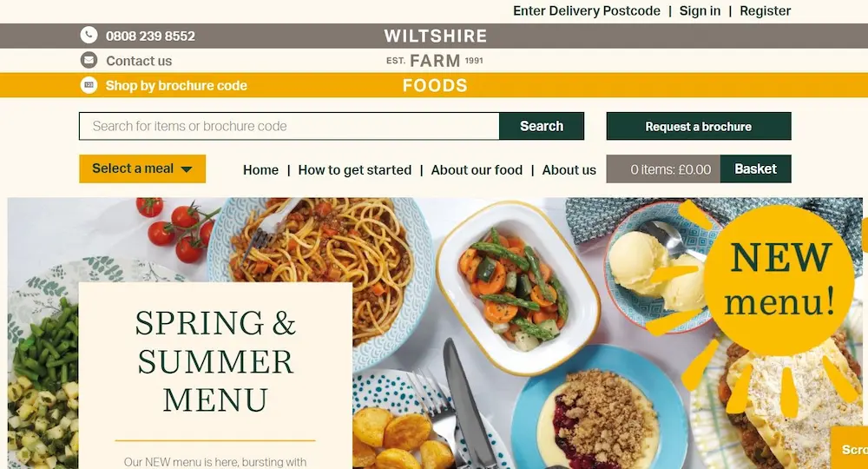Click the Search button

pyautogui.click(x=542, y=126)
